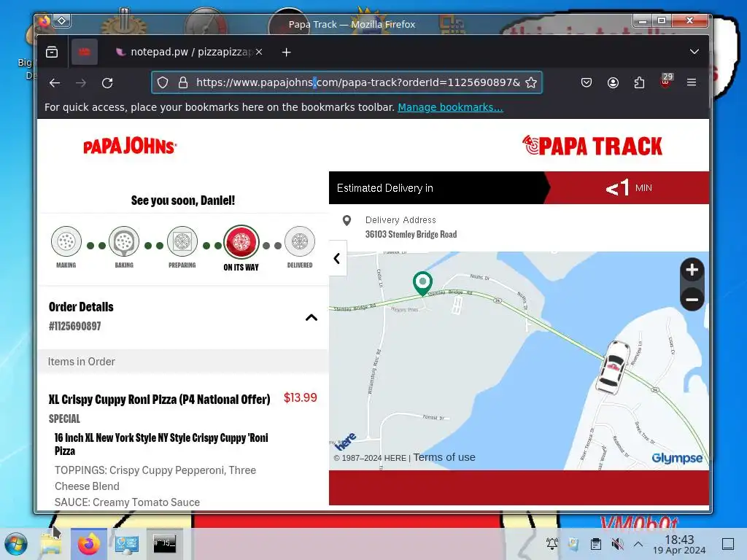Image resolution: width=747 pixels, height=560 pixels.
Task: Open the Extensions puzzle icon
Action: point(639,82)
